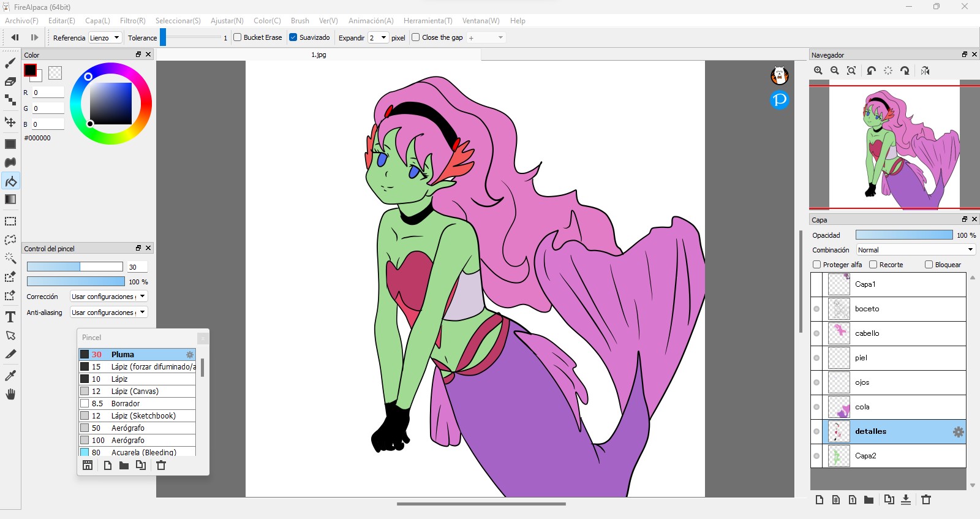Image resolution: width=980 pixels, height=519 pixels.
Task: Enable Proteger alfa checkbox
Action: [817, 265]
